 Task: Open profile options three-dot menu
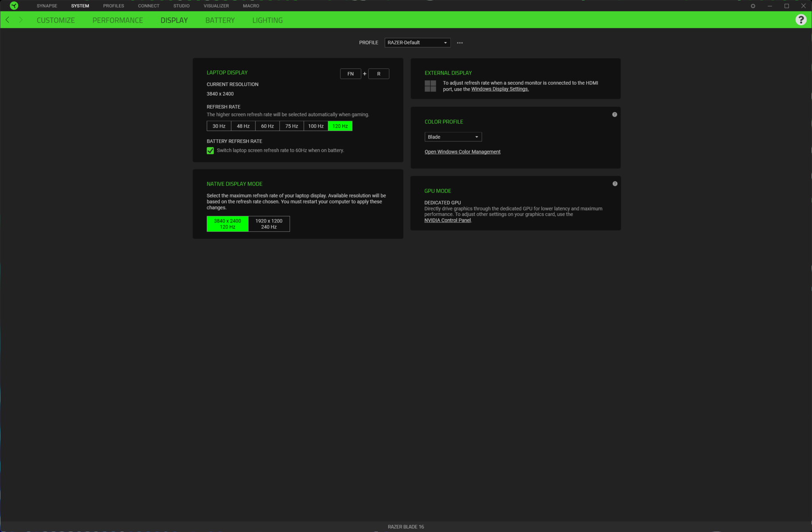point(460,43)
